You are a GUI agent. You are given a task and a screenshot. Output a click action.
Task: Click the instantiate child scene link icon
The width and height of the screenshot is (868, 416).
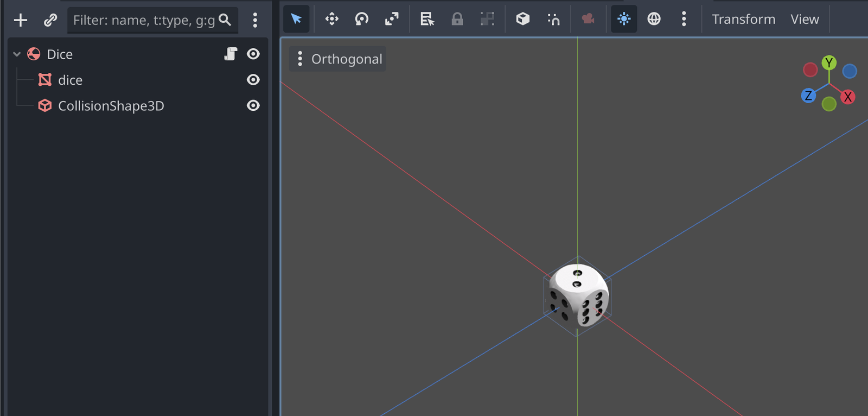pyautogui.click(x=50, y=20)
